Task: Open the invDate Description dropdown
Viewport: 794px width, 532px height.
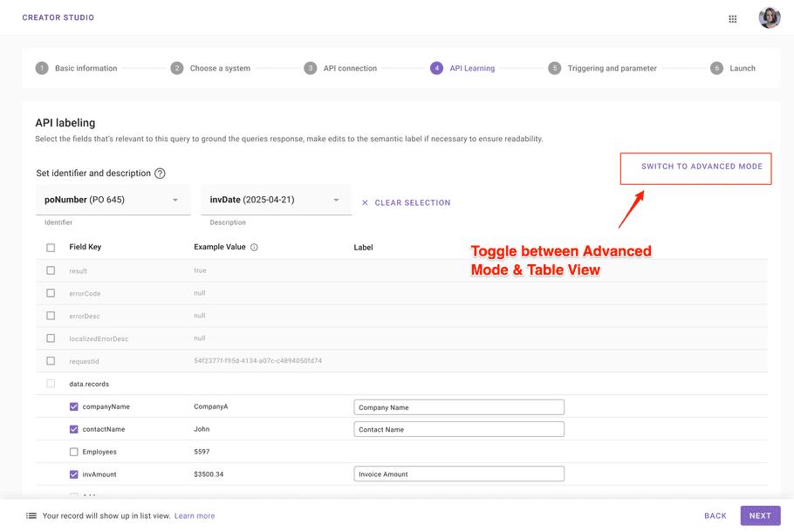Action: pyautogui.click(x=277, y=200)
